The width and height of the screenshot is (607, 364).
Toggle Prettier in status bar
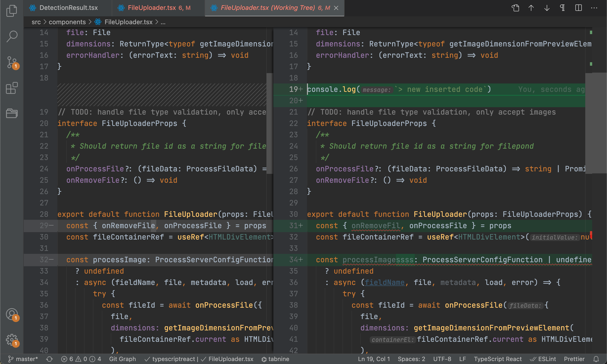tap(574, 359)
